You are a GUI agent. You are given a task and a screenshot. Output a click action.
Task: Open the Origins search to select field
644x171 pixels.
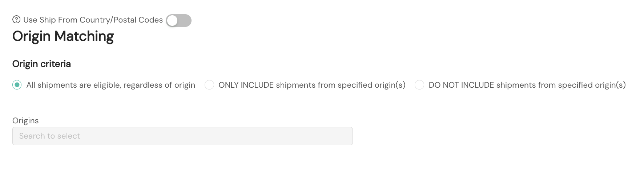pos(182,136)
